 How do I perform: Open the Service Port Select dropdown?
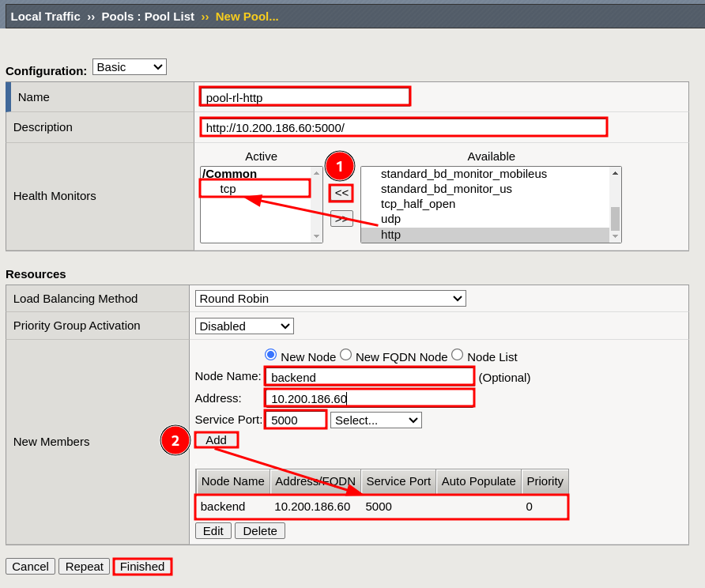[375, 420]
